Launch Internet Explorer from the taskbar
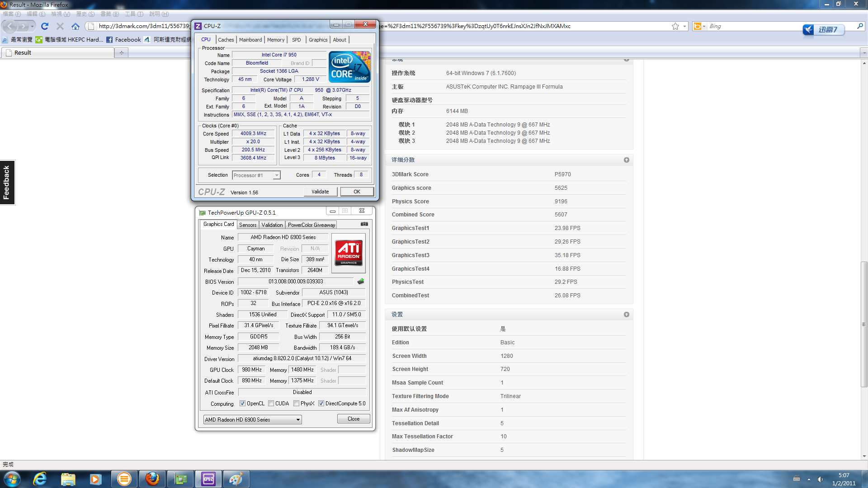The width and height of the screenshot is (868, 488). click(x=40, y=479)
